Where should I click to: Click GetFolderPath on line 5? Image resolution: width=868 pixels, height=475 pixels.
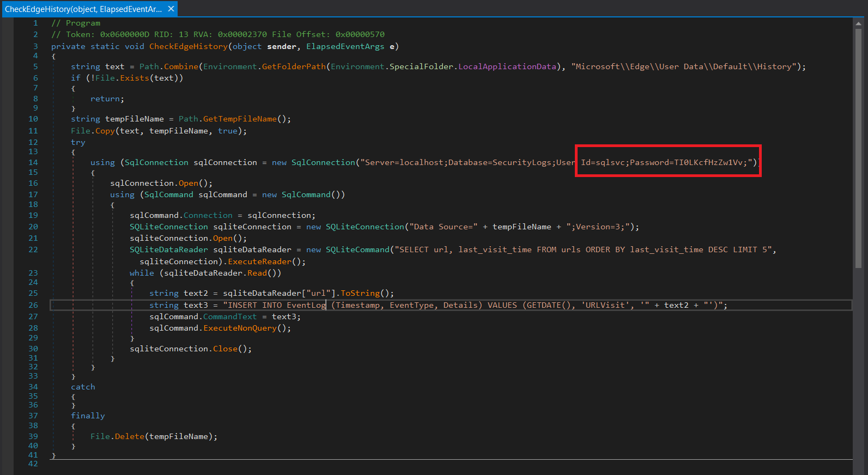tap(294, 66)
